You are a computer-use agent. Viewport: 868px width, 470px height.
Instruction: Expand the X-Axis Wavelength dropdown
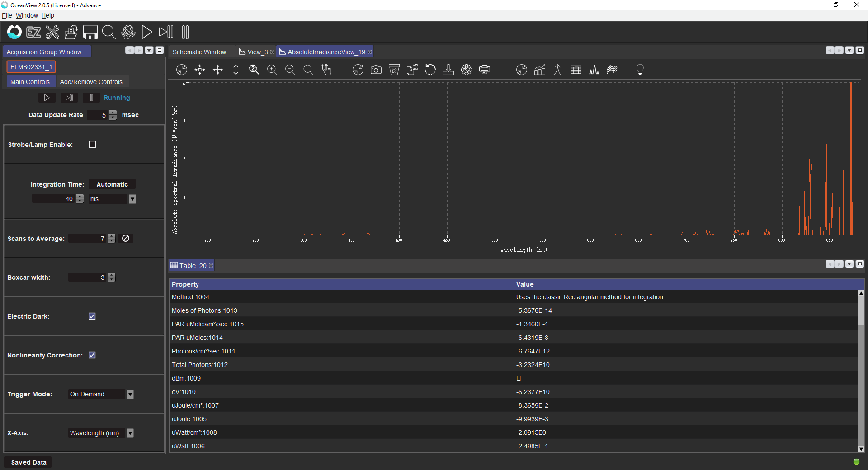click(x=130, y=433)
